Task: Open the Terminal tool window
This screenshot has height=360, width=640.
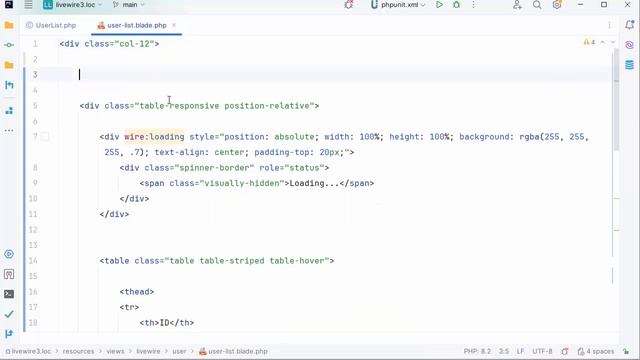Action: tap(9, 294)
